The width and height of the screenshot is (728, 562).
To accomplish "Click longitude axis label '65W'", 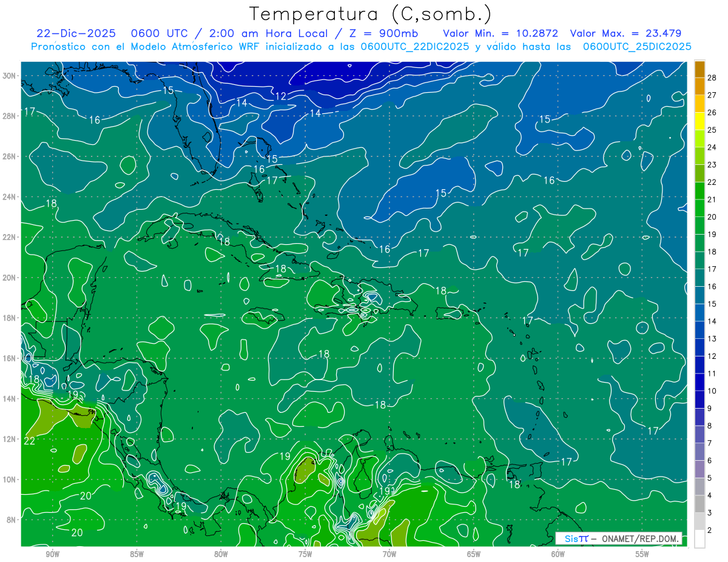I will click(x=474, y=554).
